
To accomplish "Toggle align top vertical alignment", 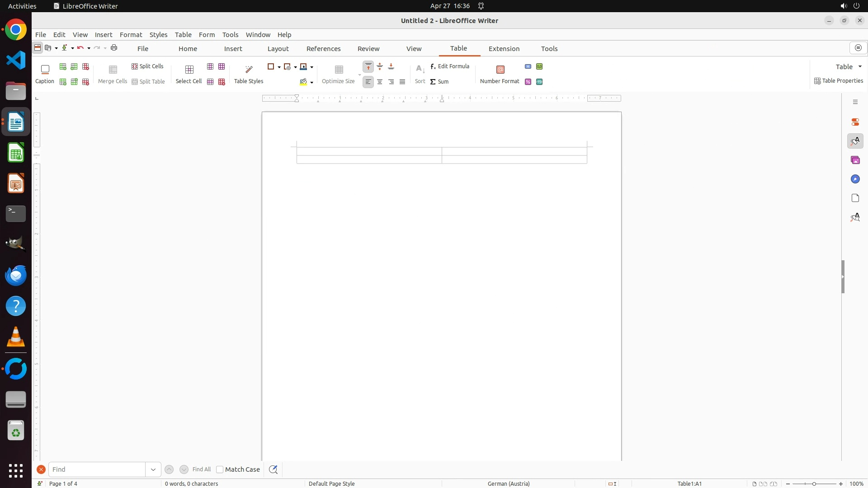I will coord(368,67).
